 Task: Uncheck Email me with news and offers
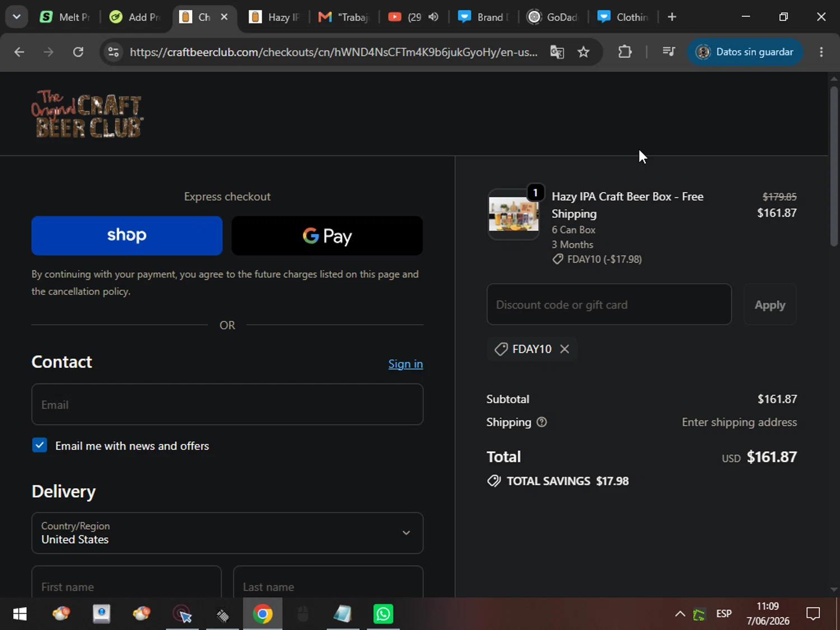point(40,445)
